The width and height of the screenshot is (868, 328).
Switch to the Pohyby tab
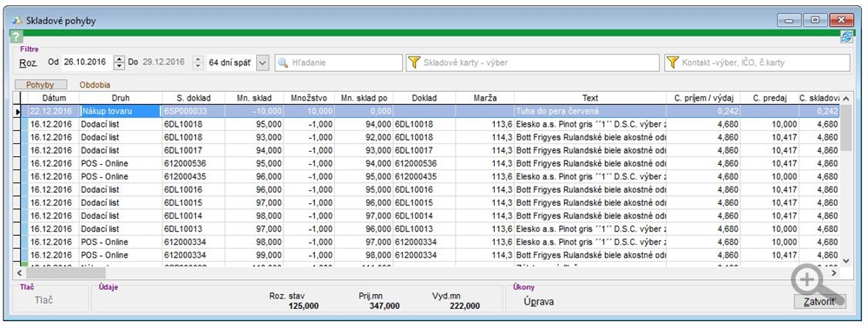(41, 85)
